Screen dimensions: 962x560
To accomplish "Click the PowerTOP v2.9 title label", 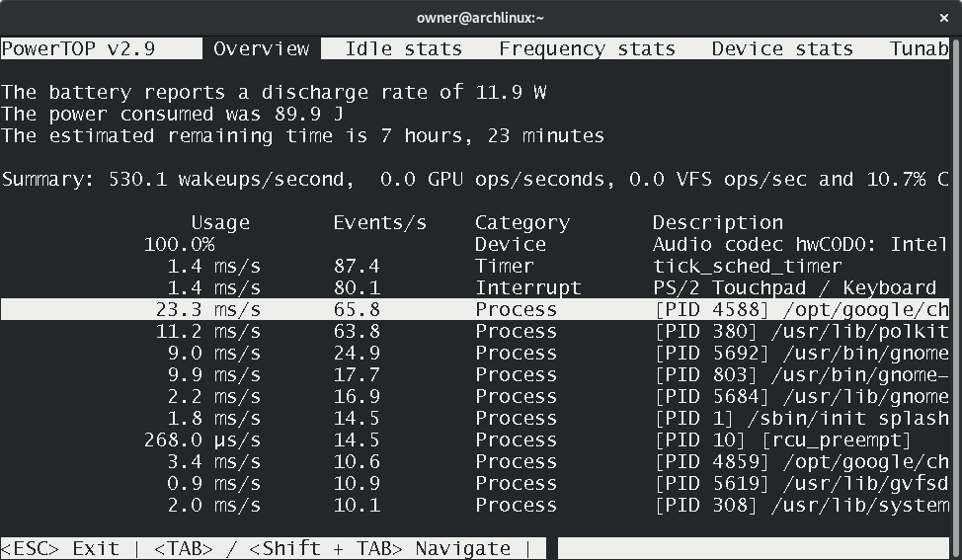I will pos(79,49).
